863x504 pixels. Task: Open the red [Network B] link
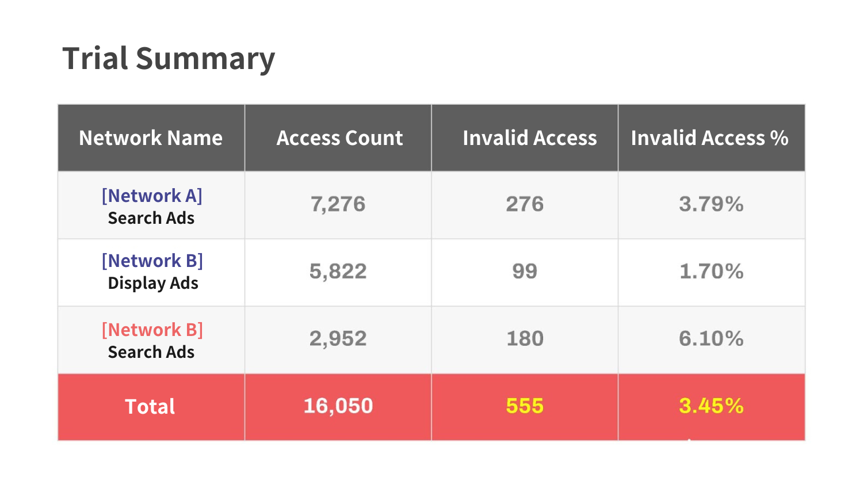(152, 330)
